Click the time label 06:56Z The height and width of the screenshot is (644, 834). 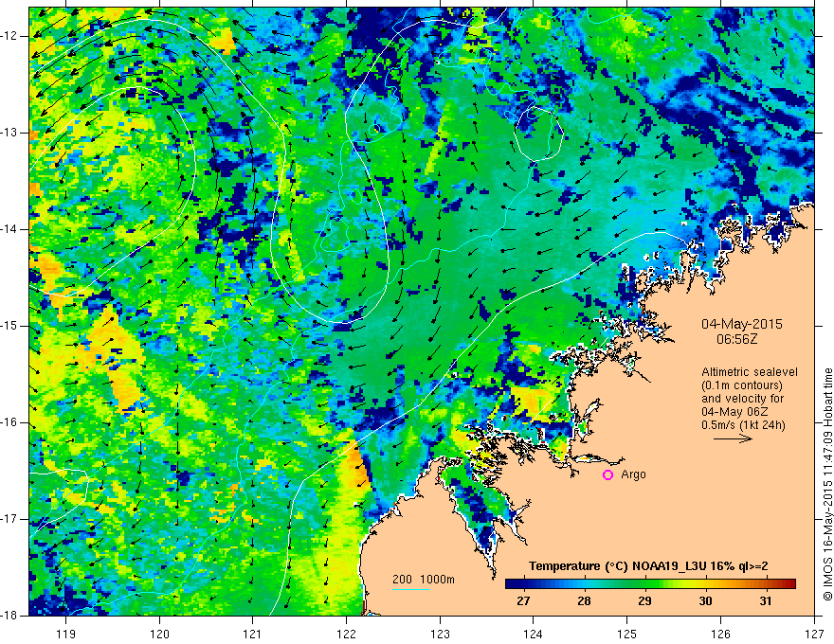(736, 339)
